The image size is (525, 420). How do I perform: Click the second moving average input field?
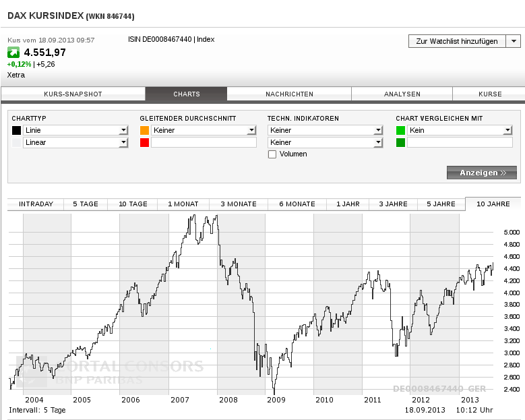(204, 142)
